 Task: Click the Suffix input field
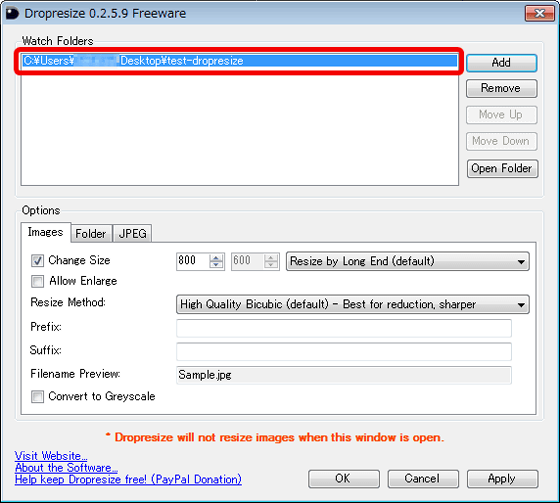[344, 352]
